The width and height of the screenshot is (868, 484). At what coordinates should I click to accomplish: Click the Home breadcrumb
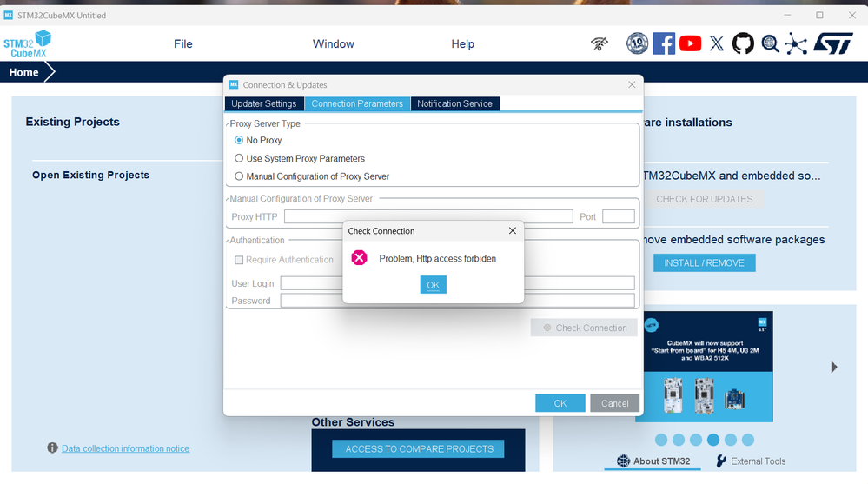coord(23,72)
